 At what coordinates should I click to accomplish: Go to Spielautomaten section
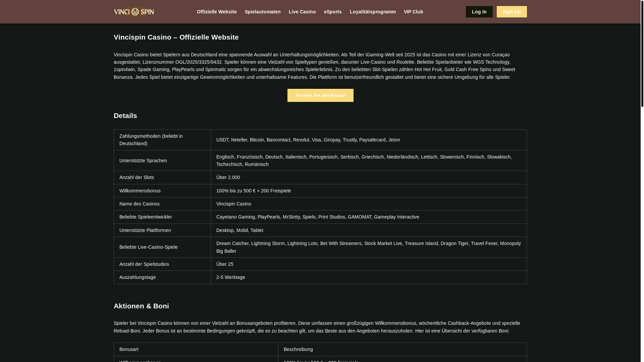pos(263,12)
